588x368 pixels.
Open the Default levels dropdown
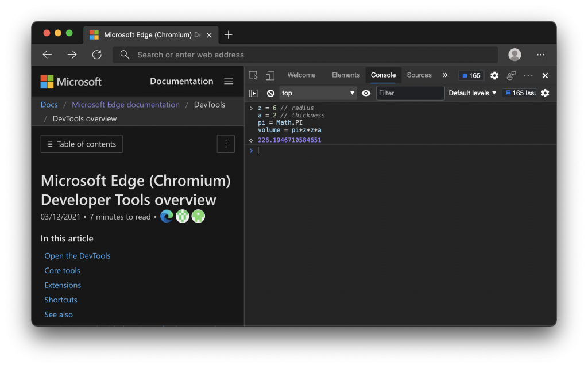473,93
